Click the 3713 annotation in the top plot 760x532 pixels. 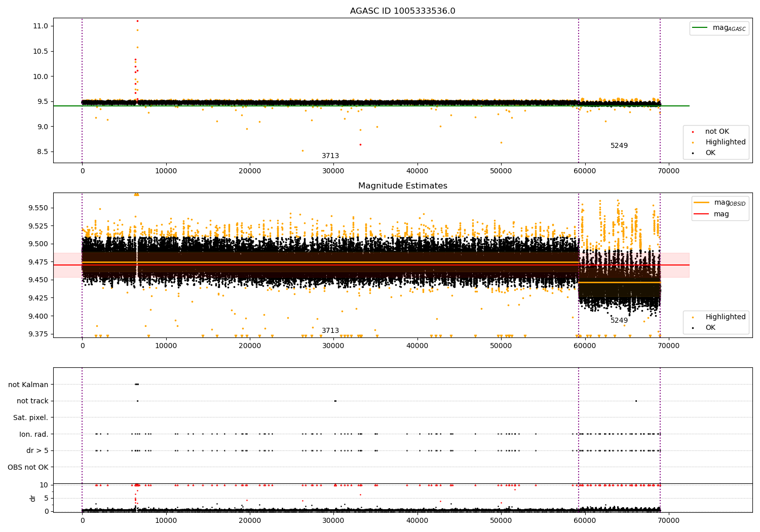click(x=330, y=156)
